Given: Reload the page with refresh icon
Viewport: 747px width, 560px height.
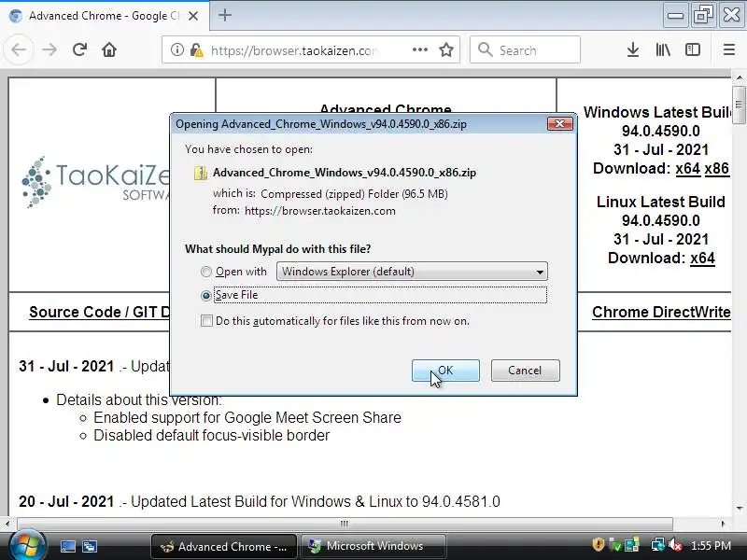Looking at the screenshot, I should (x=79, y=50).
